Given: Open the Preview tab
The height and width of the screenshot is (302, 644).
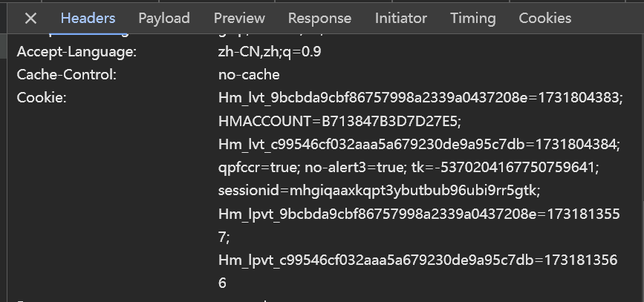Looking at the screenshot, I should [239, 18].
